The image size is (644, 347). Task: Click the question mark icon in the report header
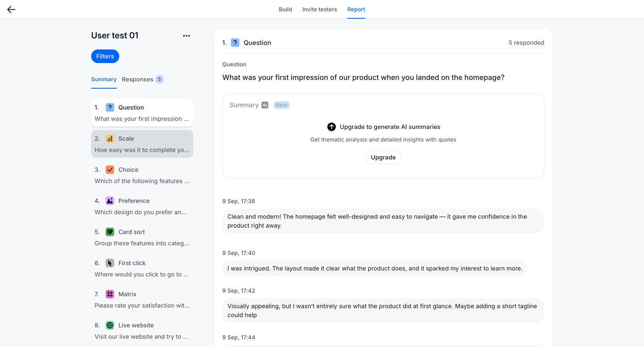coord(235,43)
